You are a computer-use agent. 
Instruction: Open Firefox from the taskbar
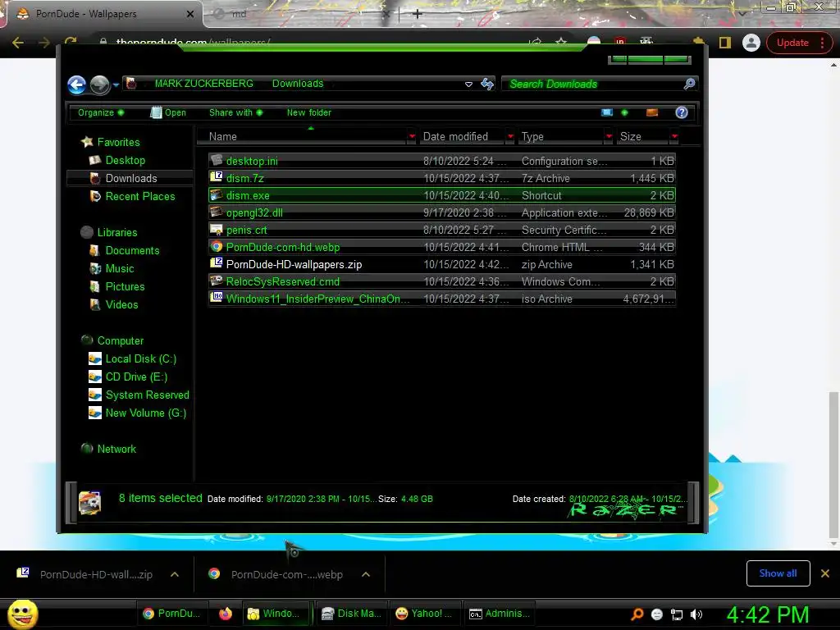point(226,614)
